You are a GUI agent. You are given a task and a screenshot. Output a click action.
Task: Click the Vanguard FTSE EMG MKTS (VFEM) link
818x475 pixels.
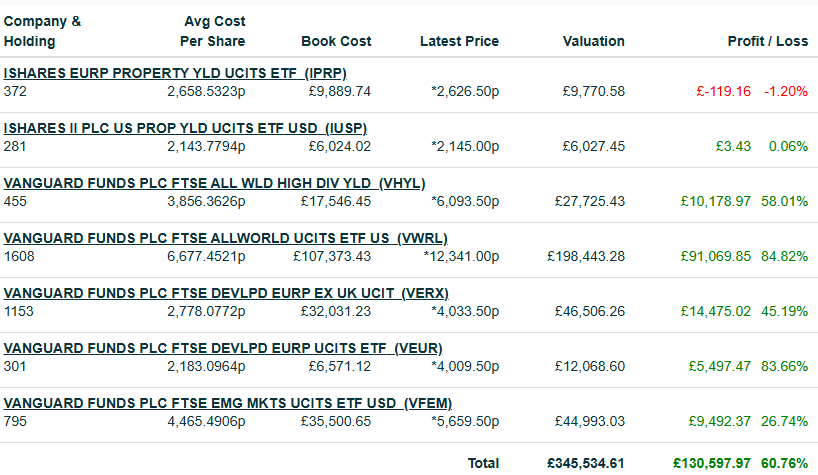(228, 403)
